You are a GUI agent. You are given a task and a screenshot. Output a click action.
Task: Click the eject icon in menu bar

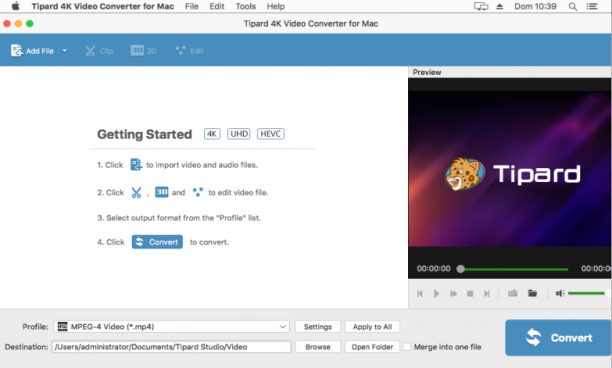tap(500, 6)
